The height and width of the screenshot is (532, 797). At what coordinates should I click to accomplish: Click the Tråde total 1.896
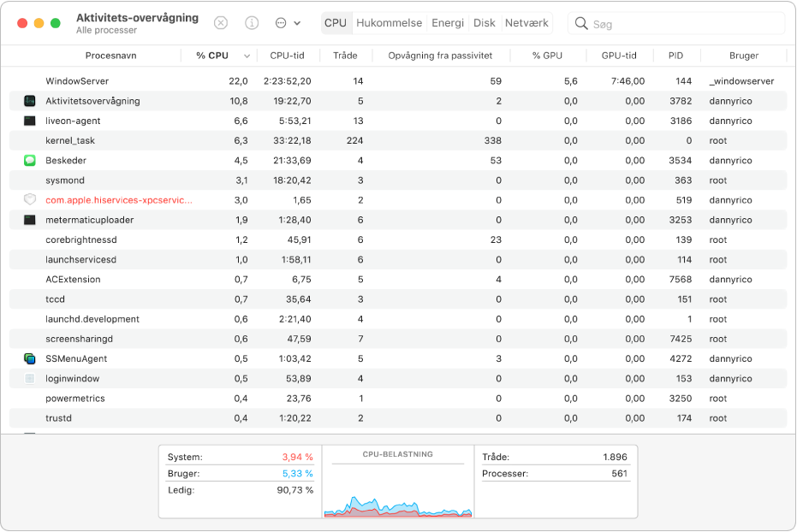click(615, 458)
